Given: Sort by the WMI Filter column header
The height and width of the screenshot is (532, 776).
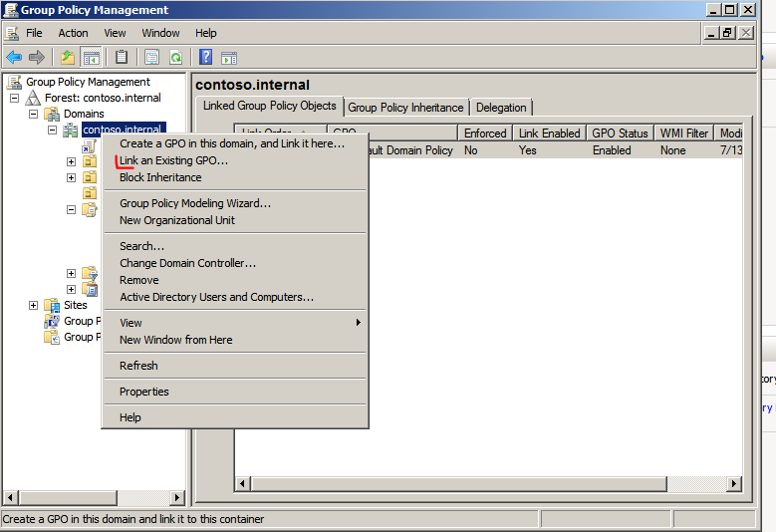Looking at the screenshot, I should point(684,133).
